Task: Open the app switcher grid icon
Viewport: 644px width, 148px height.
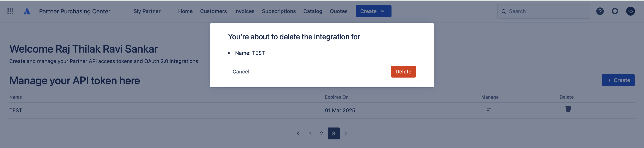Action: pyautogui.click(x=10, y=11)
